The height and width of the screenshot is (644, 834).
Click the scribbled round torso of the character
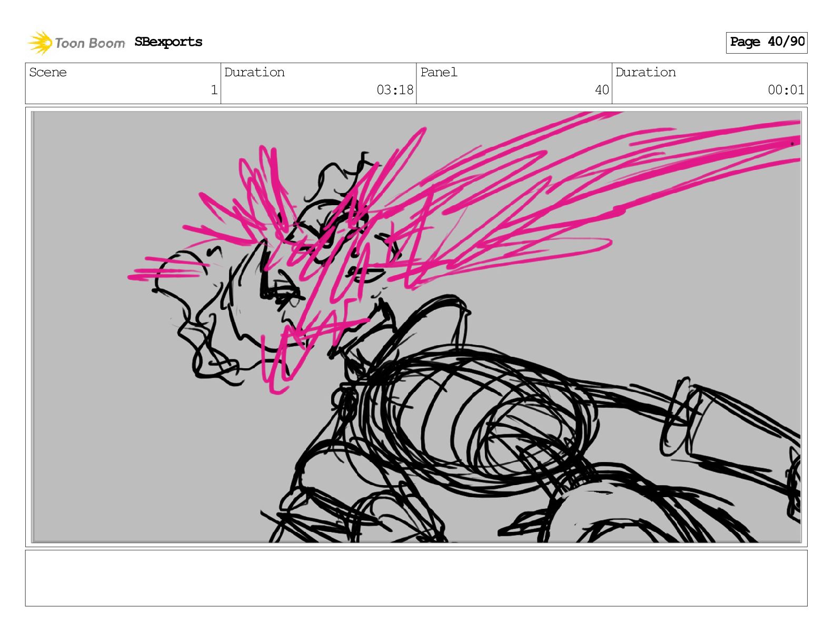(474, 416)
